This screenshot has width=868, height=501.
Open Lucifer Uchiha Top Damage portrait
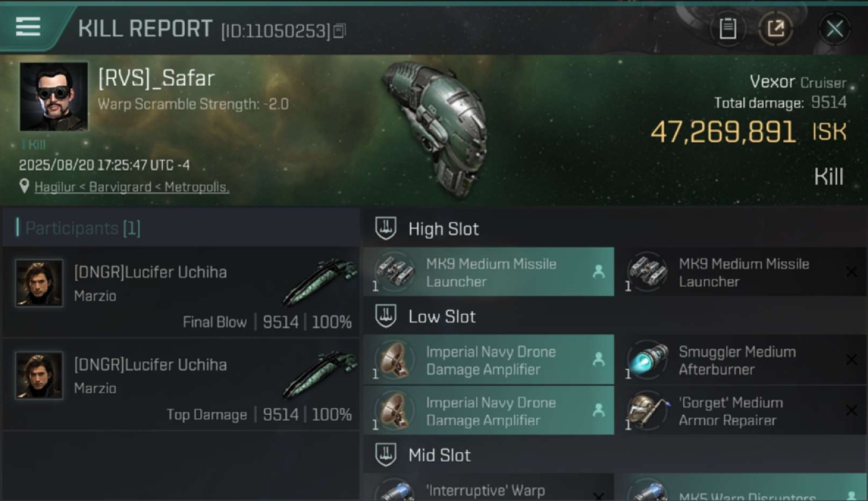click(x=39, y=375)
